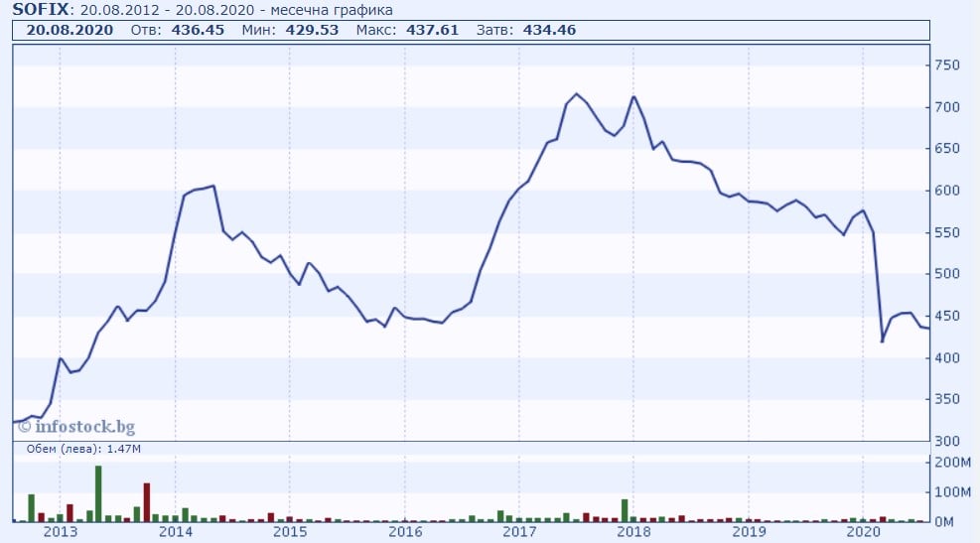Click the 100M volume axis label
The image size is (980, 543).
coord(952,492)
